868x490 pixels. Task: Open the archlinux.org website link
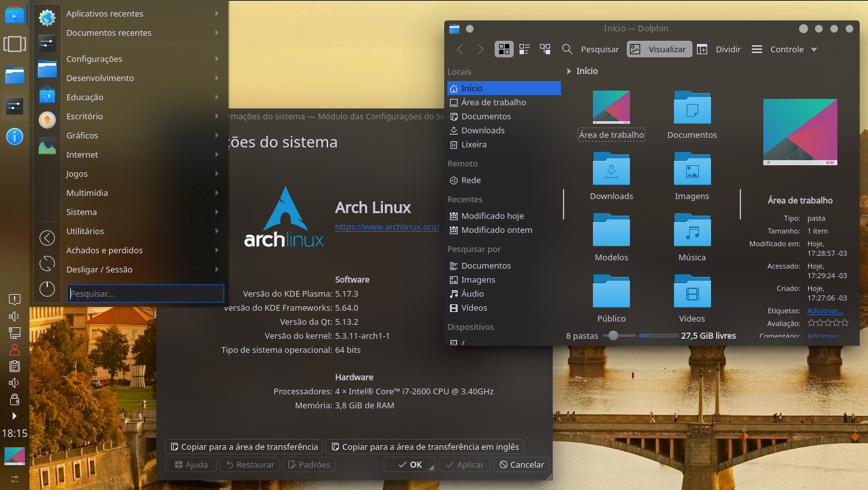(387, 226)
